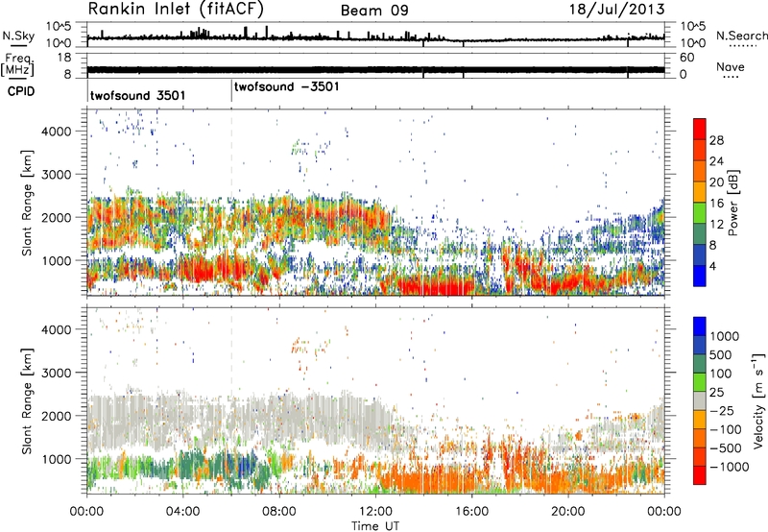Click the blue top segment of Velocity colorbar
Viewport: 768px width, 532px height.
[x=700, y=326]
